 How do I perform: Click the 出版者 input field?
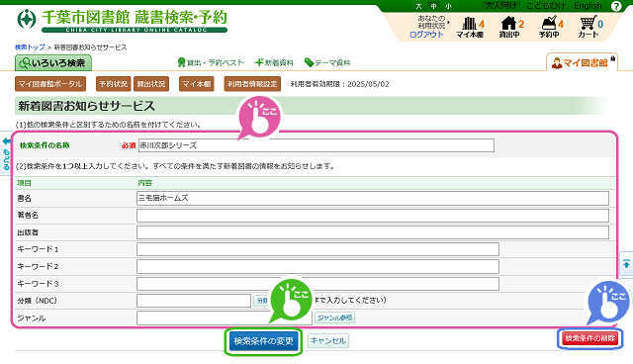pyautogui.click(x=373, y=232)
